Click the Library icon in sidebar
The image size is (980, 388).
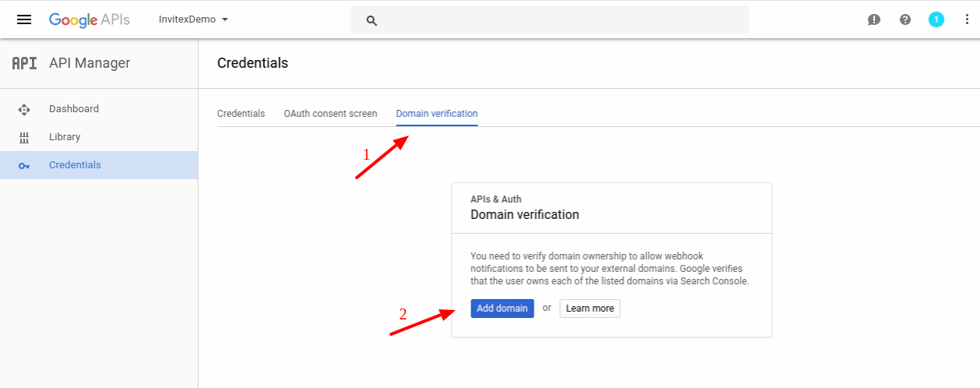(x=24, y=138)
